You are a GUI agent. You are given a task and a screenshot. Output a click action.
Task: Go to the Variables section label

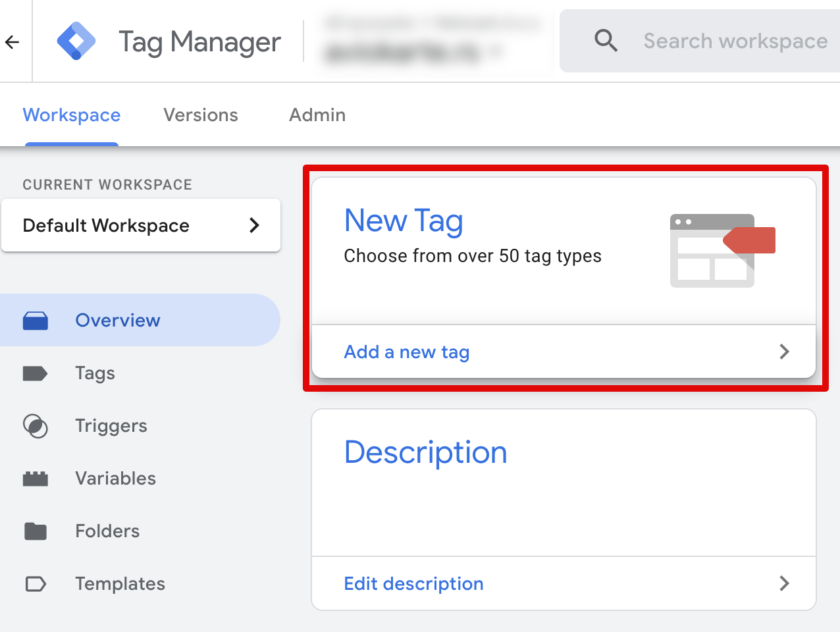tap(115, 479)
